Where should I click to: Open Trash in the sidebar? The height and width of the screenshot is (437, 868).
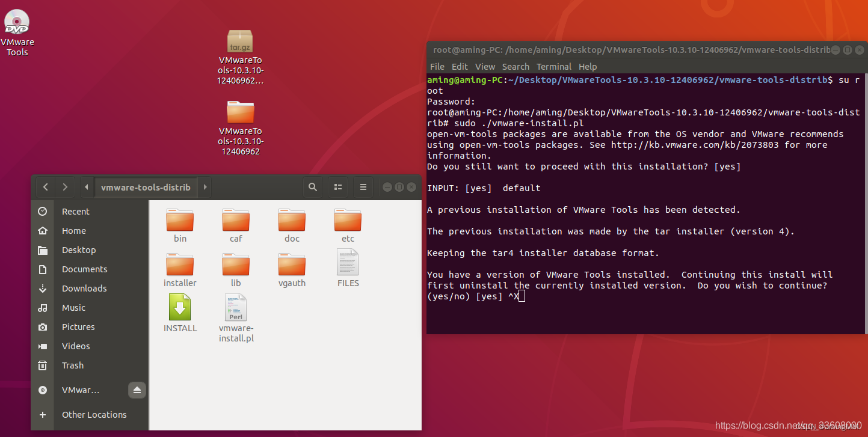[x=90, y=365]
